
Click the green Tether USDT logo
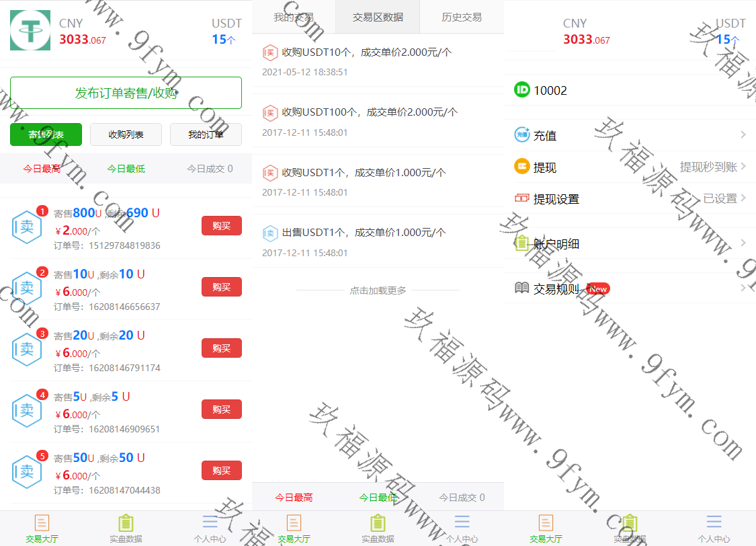tap(30, 30)
